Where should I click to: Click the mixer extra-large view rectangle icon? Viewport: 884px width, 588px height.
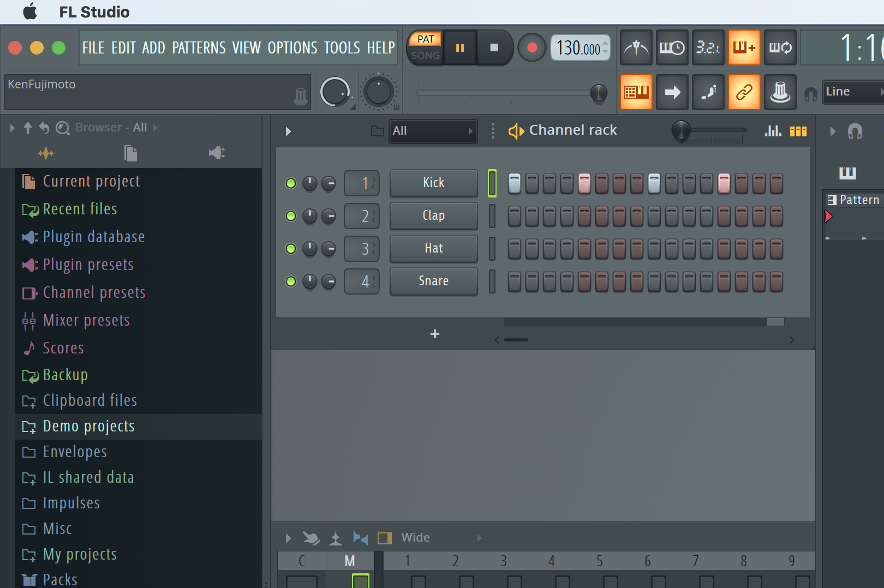pos(385,538)
